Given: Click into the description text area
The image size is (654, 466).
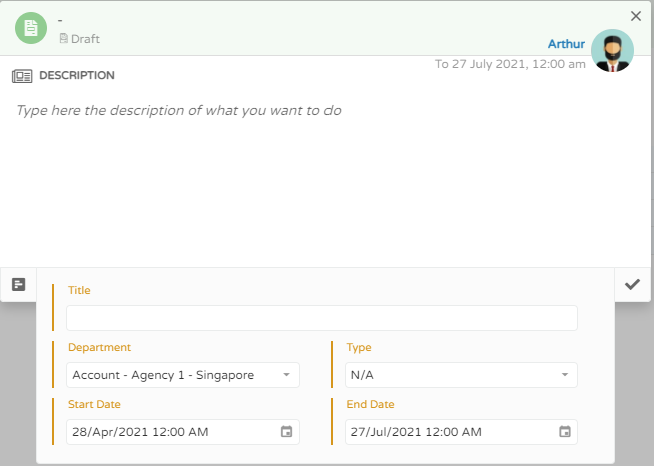Looking at the screenshot, I should (x=320, y=170).
